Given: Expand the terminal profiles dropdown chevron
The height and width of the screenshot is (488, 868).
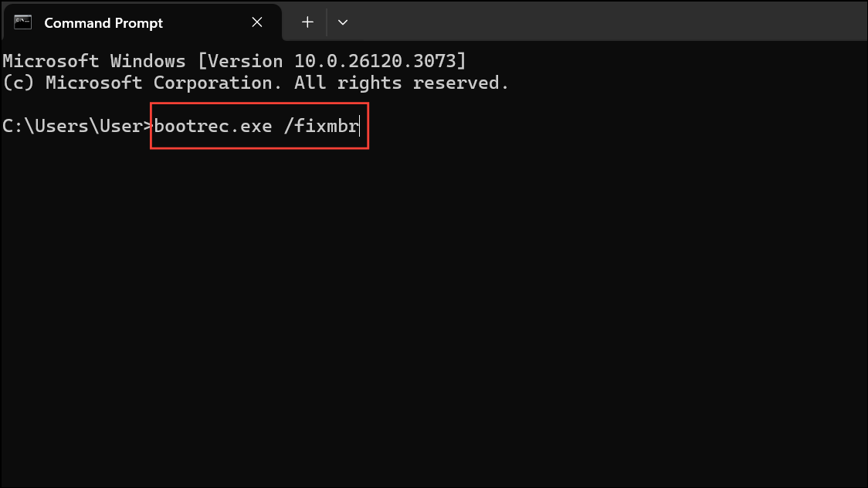Looking at the screenshot, I should pos(343,22).
